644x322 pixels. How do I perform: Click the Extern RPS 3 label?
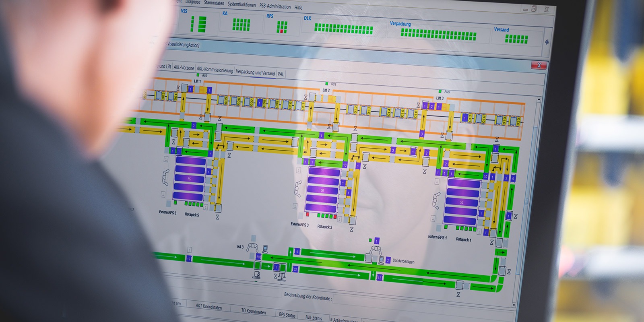[299, 224]
